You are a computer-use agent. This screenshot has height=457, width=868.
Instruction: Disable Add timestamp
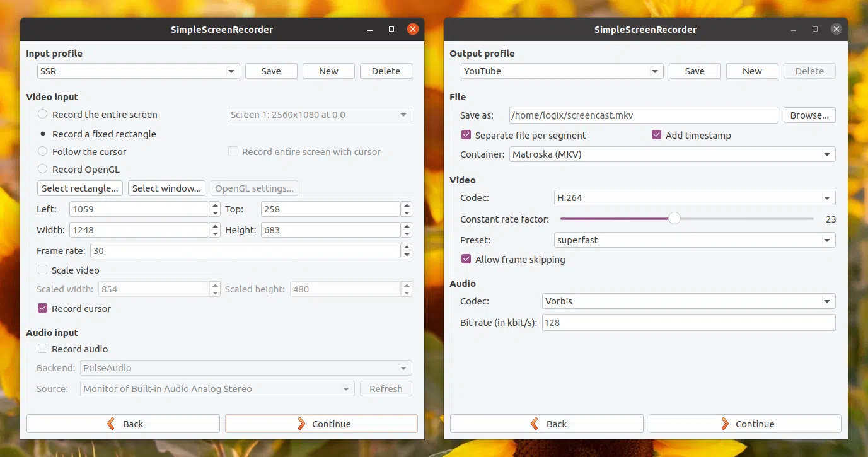[x=656, y=134]
